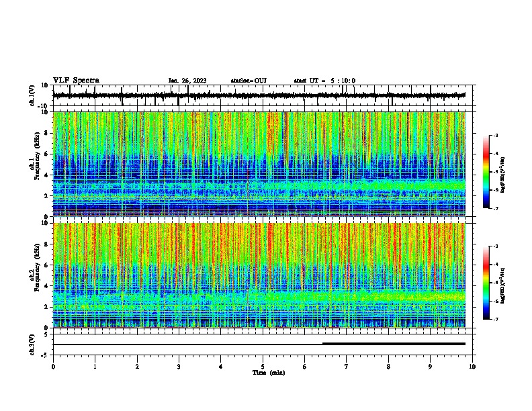Click the "8" kHz tick on ch.2 axis
532x411 pixels.
[x=47, y=244]
